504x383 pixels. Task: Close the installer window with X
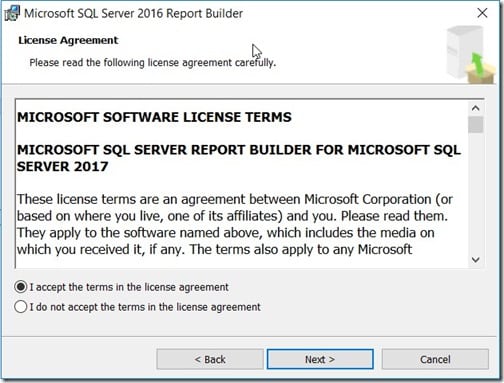[482, 13]
